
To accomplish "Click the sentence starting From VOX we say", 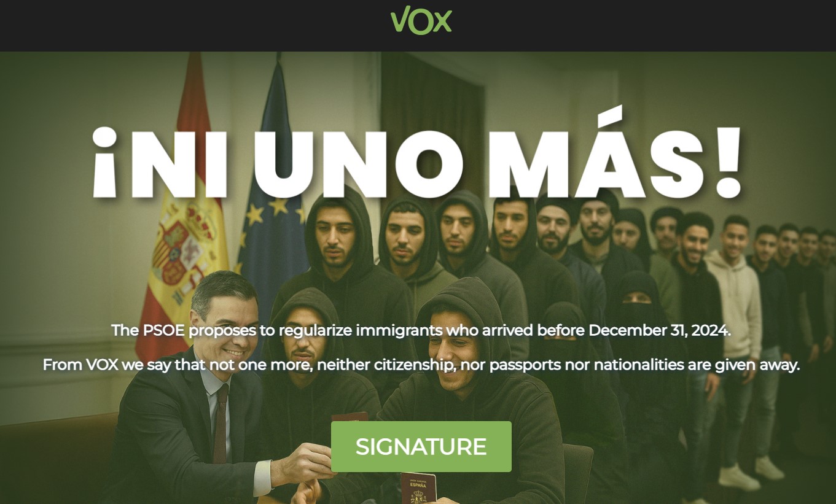I will point(421,365).
